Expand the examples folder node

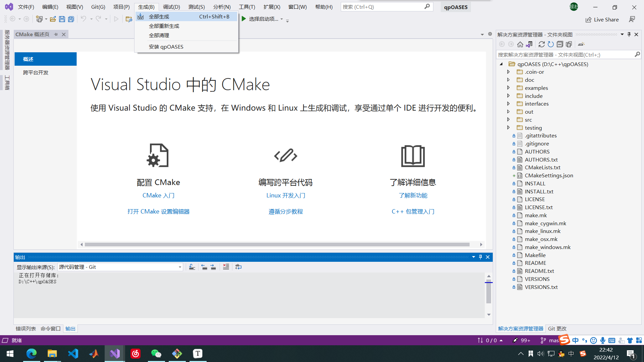(x=508, y=88)
